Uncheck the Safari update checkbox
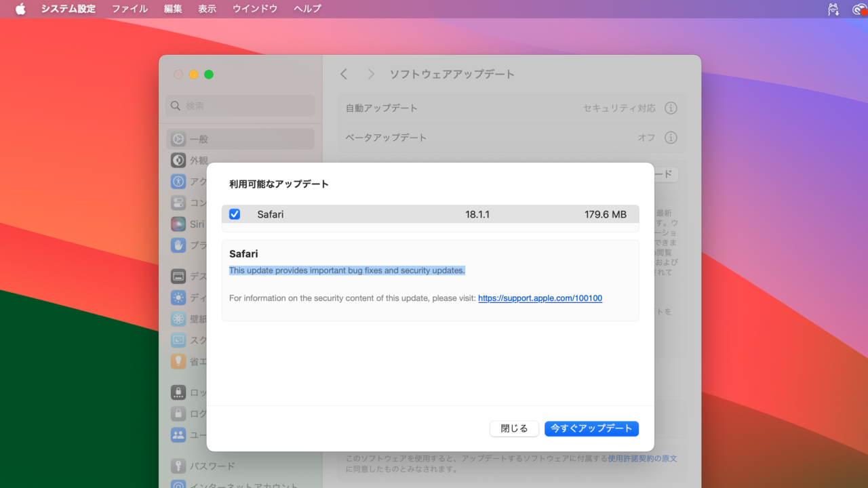Viewport: 868px width, 488px height. pyautogui.click(x=235, y=214)
